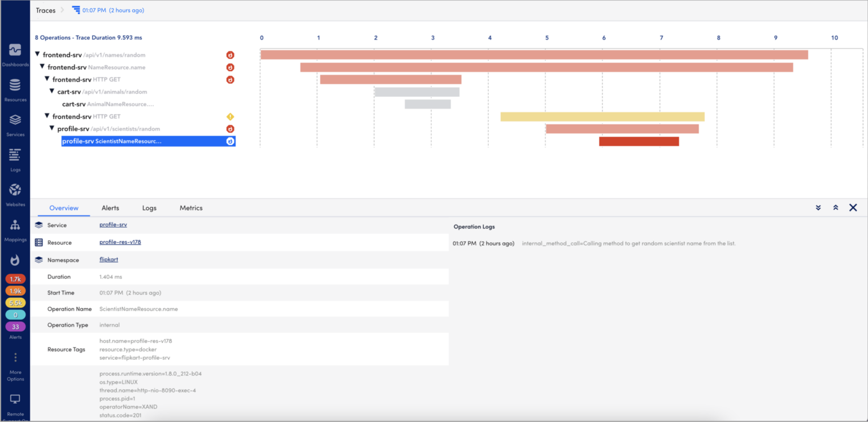This screenshot has width=868, height=422.
Task: Select the Resources sidebar icon
Action: 15,88
